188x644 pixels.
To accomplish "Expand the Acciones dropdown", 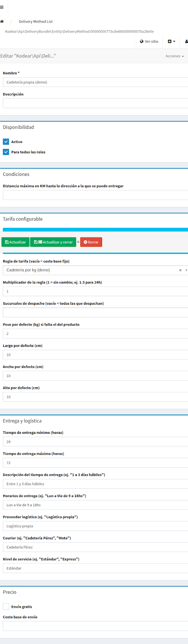I will pos(175,56).
